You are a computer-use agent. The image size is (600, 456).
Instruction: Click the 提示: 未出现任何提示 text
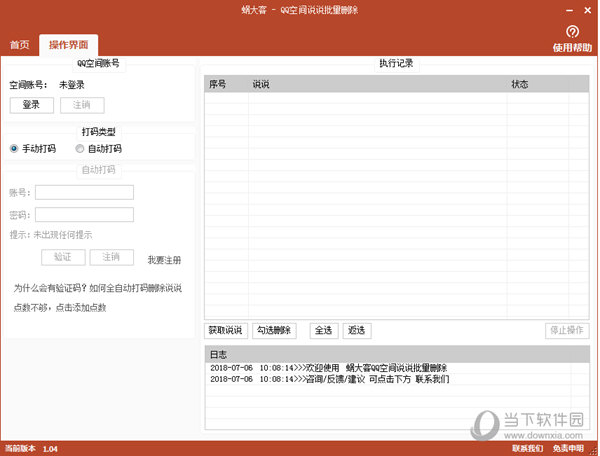coord(51,235)
